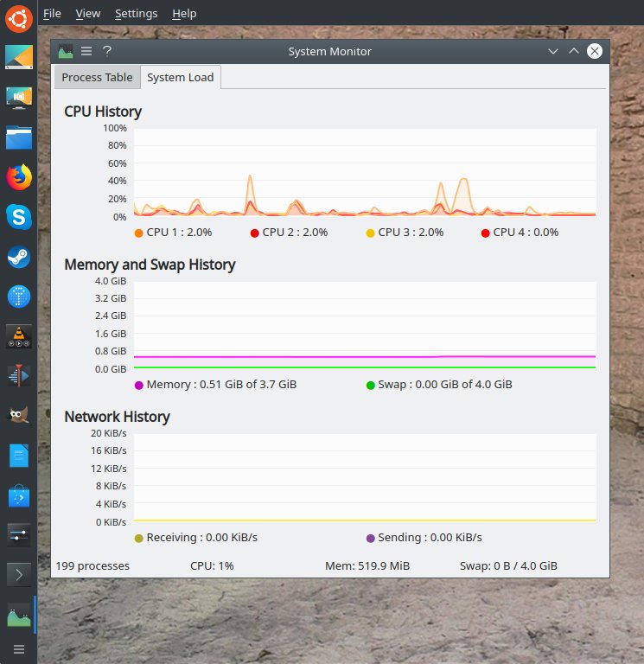The height and width of the screenshot is (664, 644).
Task: Open the File menu
Action: coord(52,14)
